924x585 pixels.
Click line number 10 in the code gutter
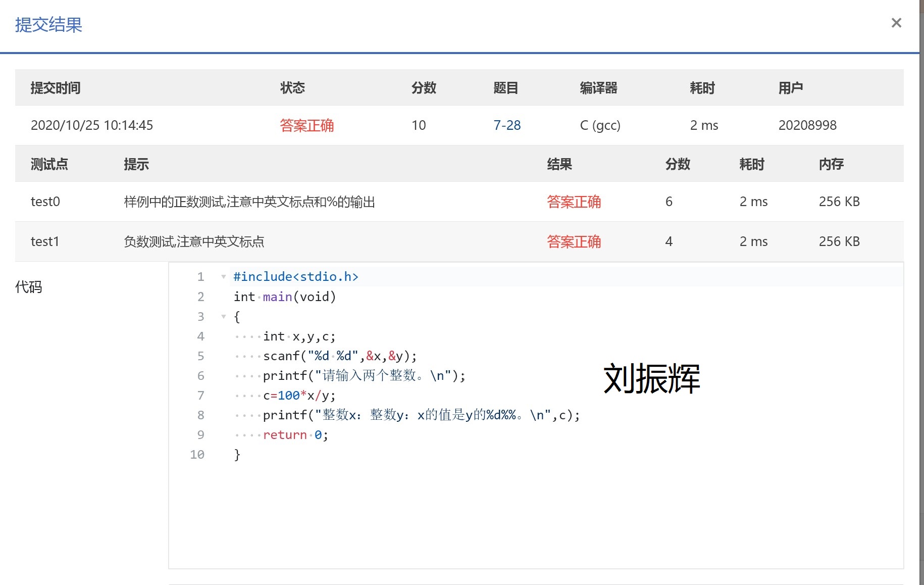[197, 455]
